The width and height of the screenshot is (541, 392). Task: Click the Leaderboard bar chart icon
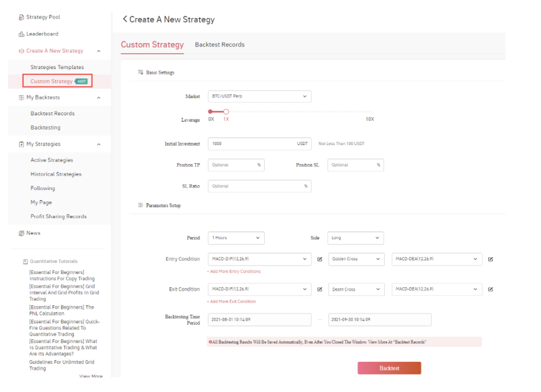[21, 35]
